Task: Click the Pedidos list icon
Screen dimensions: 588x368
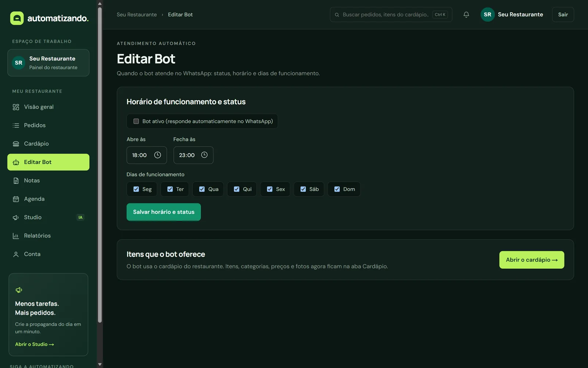Action: pos(16,125)
